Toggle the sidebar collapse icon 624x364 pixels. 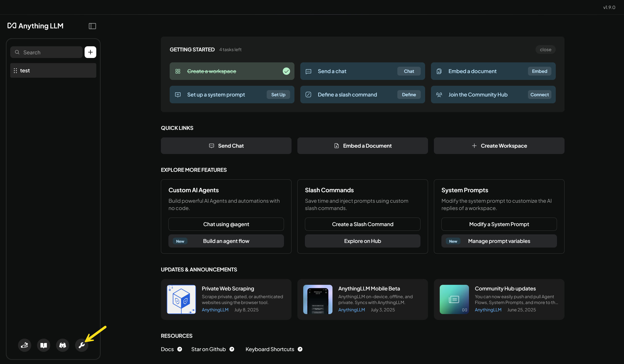92,26
